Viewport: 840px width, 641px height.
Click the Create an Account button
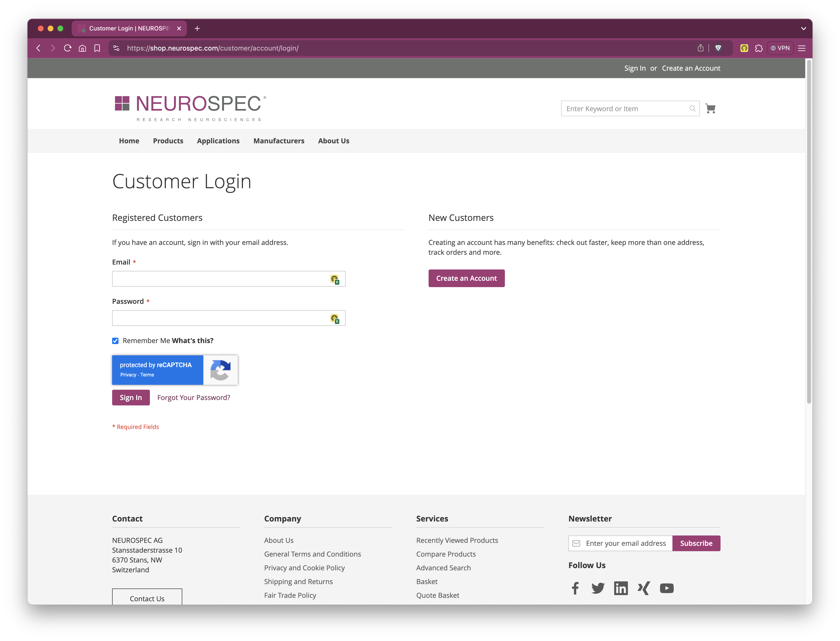pyautogui.click(x=466, y=278)
